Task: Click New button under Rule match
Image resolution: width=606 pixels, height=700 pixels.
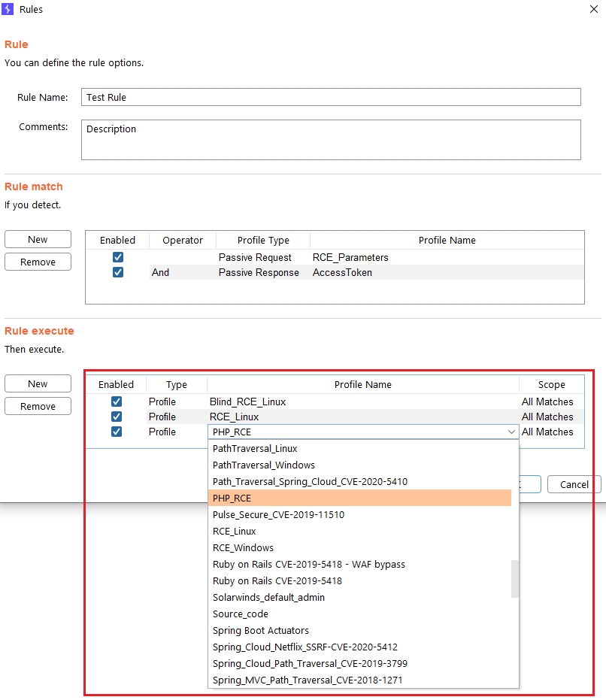Action: 38,240
